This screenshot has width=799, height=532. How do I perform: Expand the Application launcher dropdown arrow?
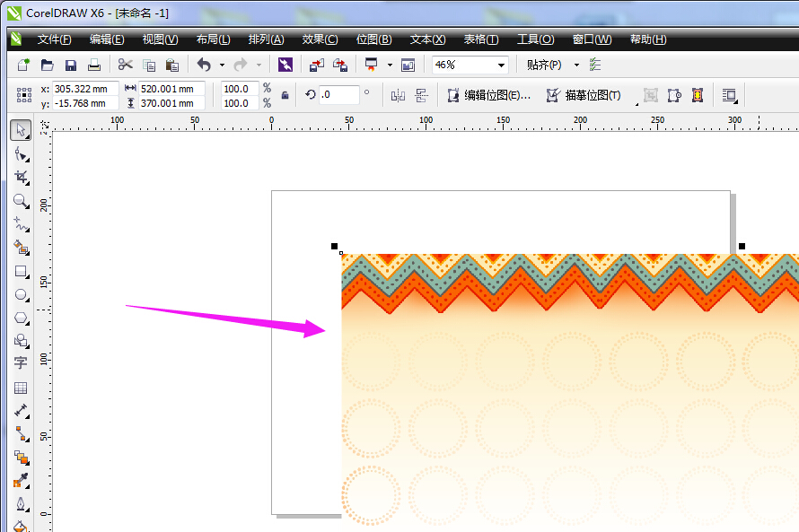click(x=390, y=65)
